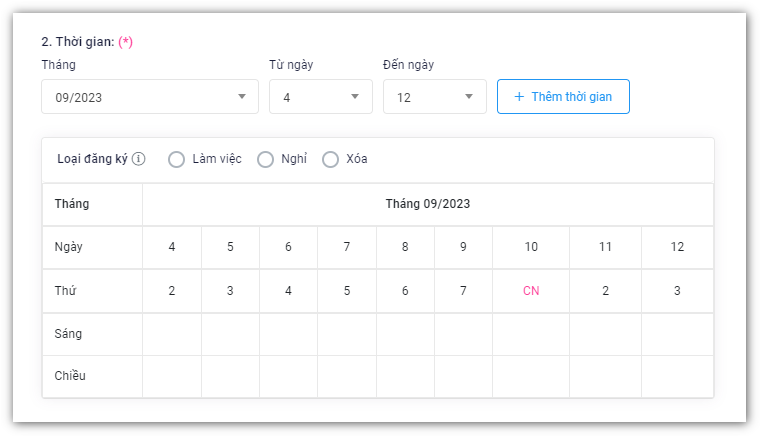Image resolution: width=760 pixels, height=436 pixels.
Task: Select the Làm việc radio option
Action: (x=177, y=160)
